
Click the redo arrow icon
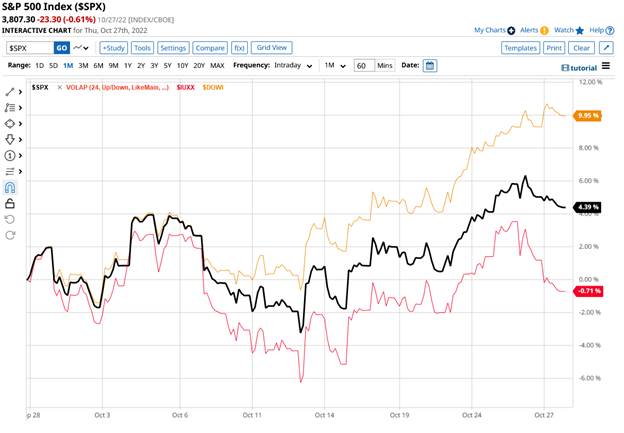click(x=10, y=235)
